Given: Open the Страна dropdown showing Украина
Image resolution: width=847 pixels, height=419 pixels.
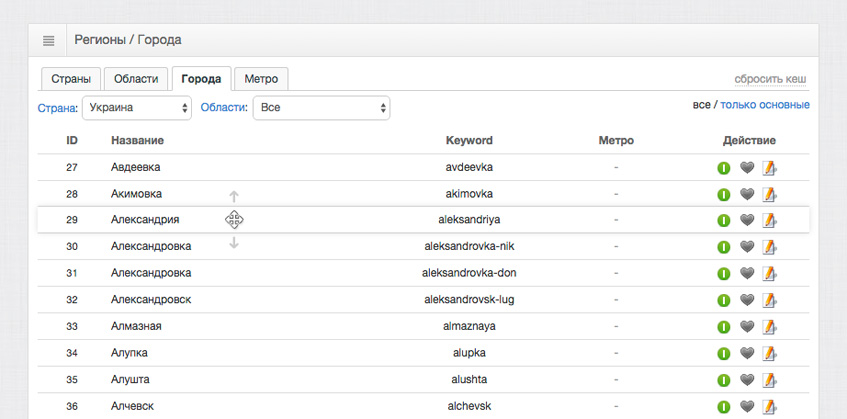Looking at the screenshot, I should pyautogui.click(x=137, y=108).
